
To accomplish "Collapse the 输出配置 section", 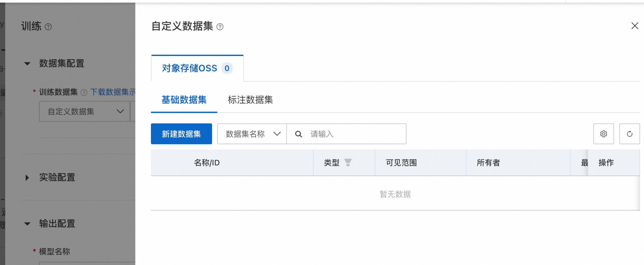I will tap(27, 224).
